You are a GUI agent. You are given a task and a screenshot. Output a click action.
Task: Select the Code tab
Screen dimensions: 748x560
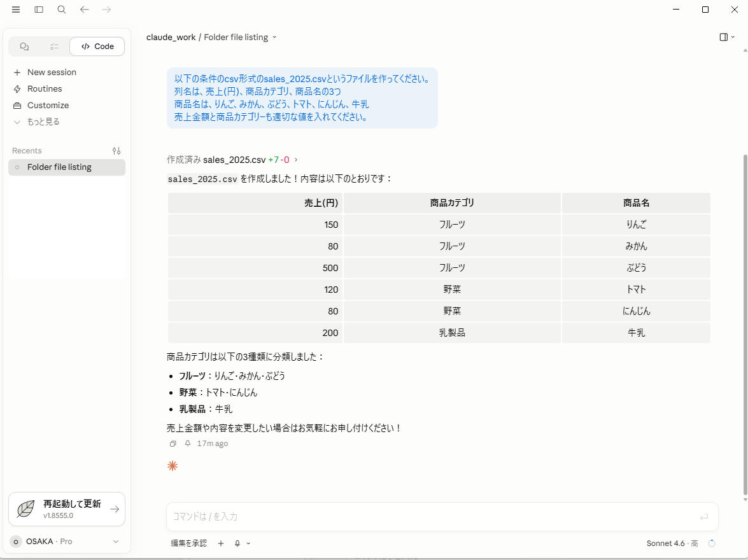tap(97, 46)
